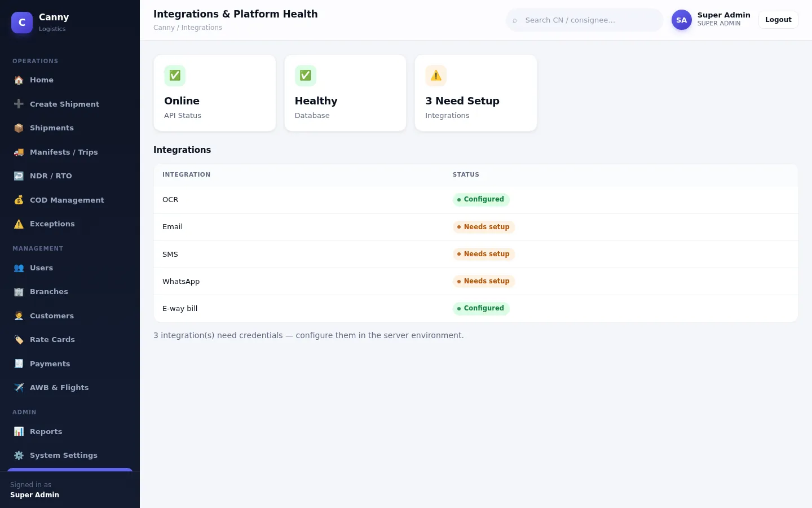
Task: Click the Reports chart icon
Action: [19, 432]
